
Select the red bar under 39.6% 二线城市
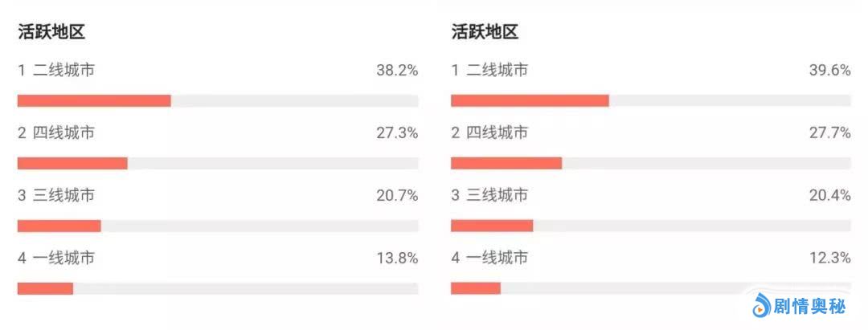point(530,101)
